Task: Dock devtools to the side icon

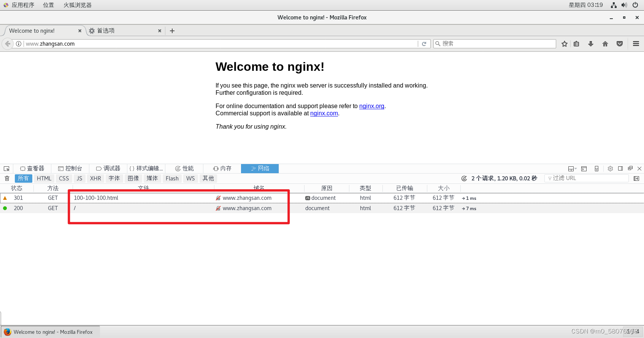Action: pos(620,169)
